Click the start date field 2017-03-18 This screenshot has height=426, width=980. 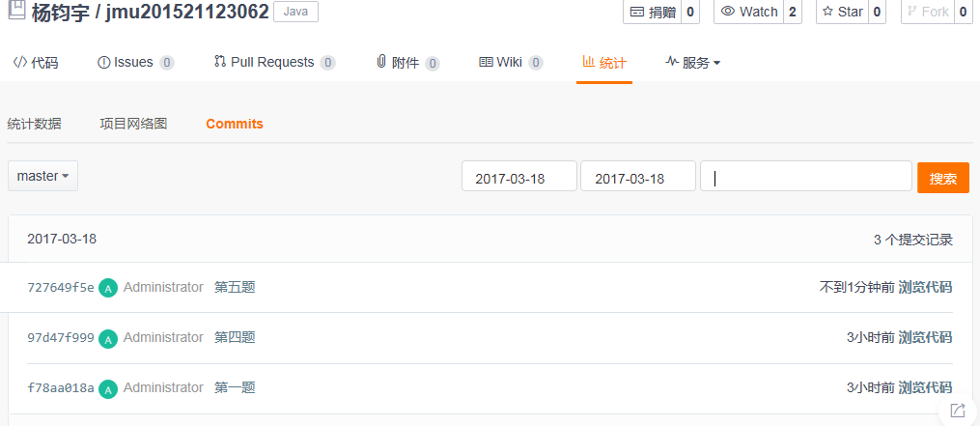coord(519,176)
